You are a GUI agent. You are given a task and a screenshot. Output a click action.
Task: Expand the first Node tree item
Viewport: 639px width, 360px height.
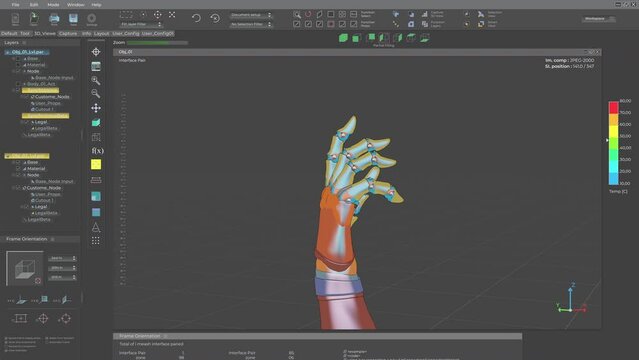[x=13, y=71]
